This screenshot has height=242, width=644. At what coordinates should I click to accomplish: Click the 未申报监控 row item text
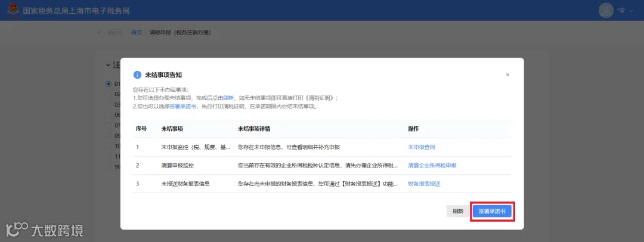tap(196, 147)
